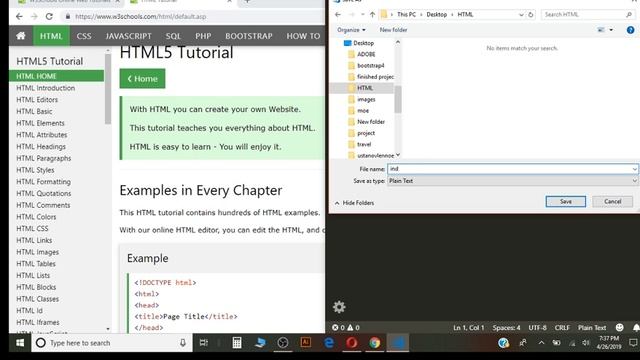This screenshot has width=640, height=360.
Task: Open the HTML tab in w3schools navbar
Action: 51,36
